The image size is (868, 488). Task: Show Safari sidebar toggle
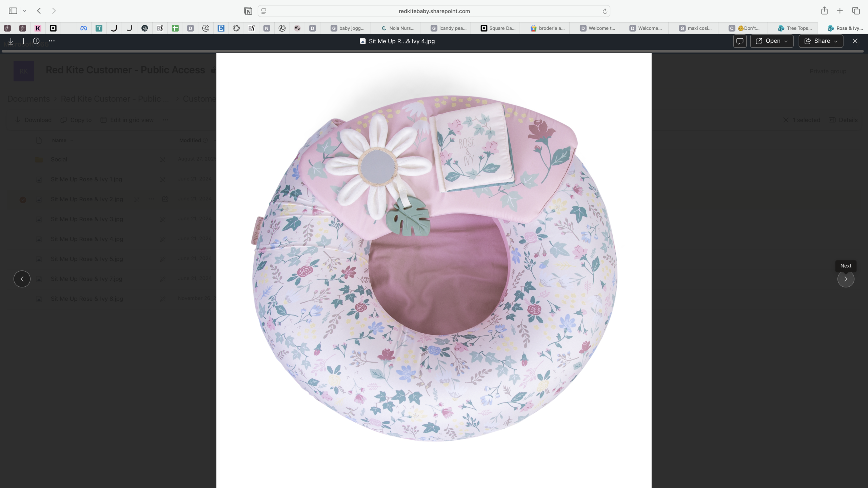tap(13, 11)
